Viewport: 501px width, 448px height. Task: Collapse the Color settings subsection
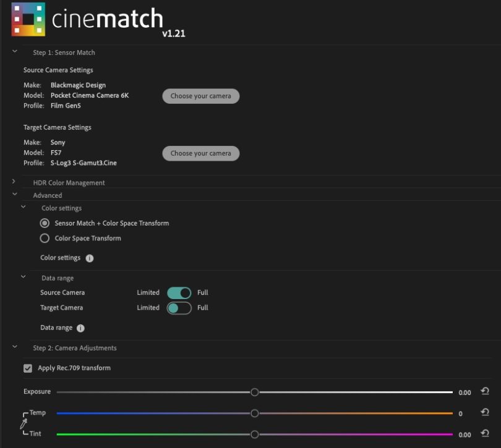(x=24, y=208)
